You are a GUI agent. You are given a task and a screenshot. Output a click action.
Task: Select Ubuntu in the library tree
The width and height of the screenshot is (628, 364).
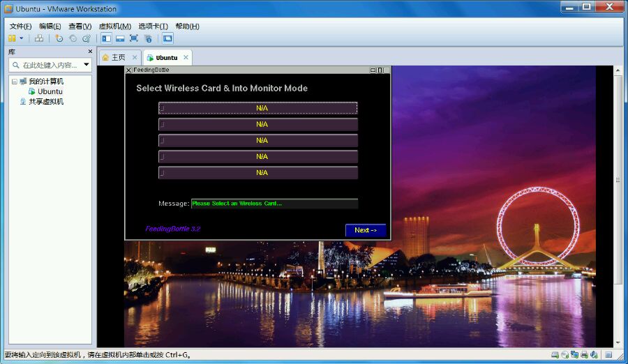50,91
